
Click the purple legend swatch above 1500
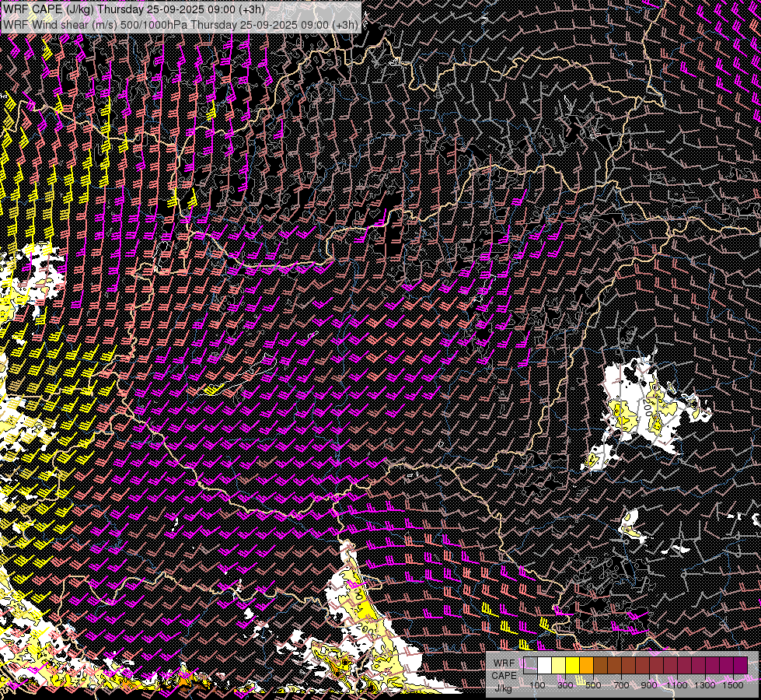pos(740,665)
